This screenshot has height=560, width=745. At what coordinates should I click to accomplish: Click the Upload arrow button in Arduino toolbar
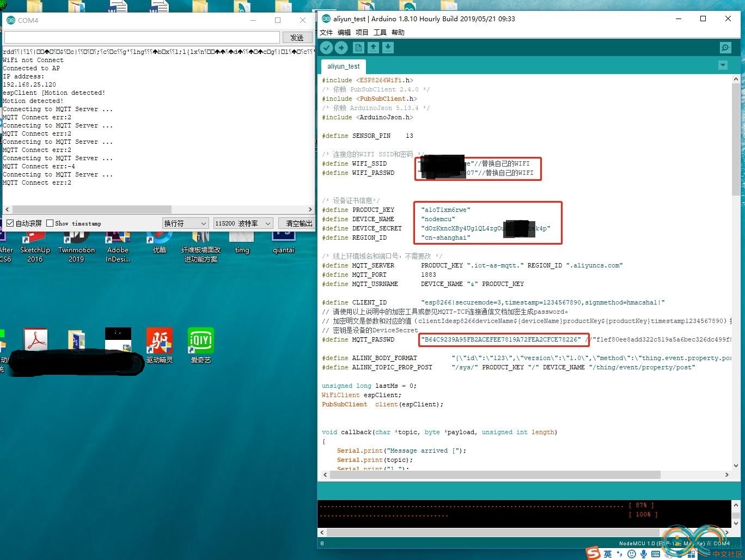(341, 48)
